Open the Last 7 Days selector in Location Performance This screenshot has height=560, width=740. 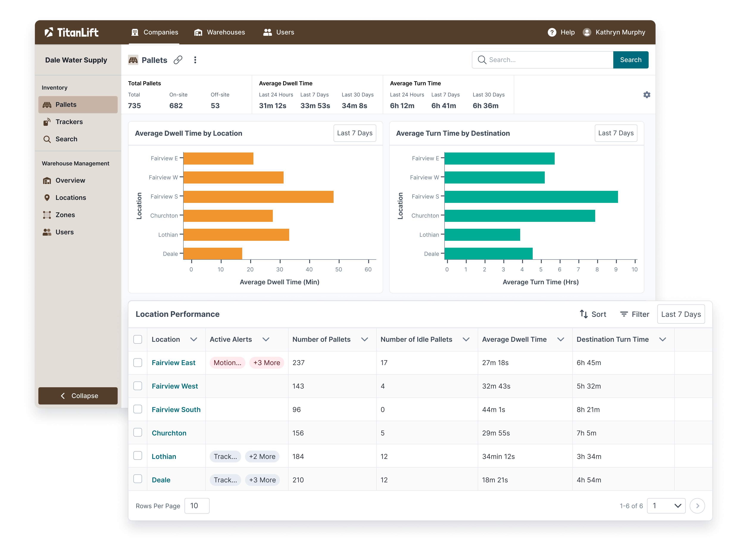click(681, 314)
